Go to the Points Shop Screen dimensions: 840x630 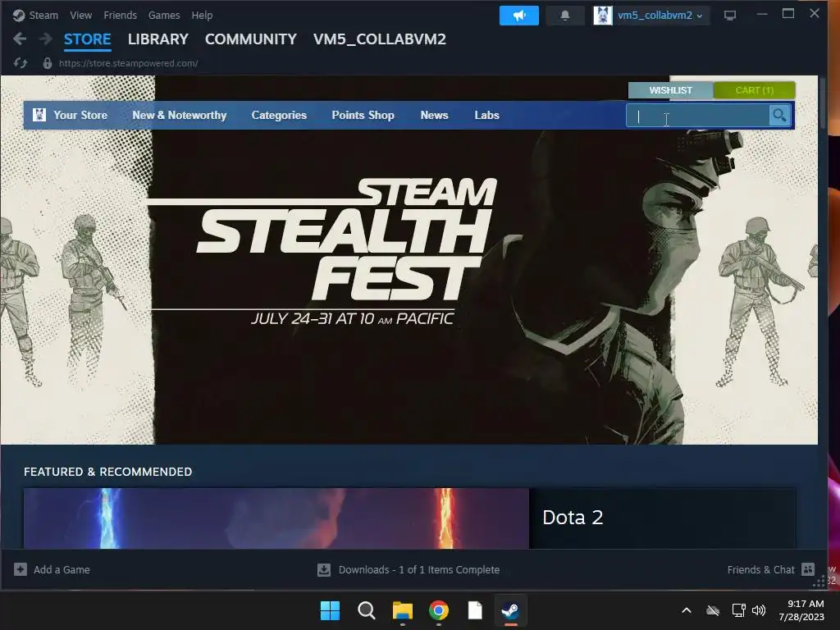click(363, 115)
